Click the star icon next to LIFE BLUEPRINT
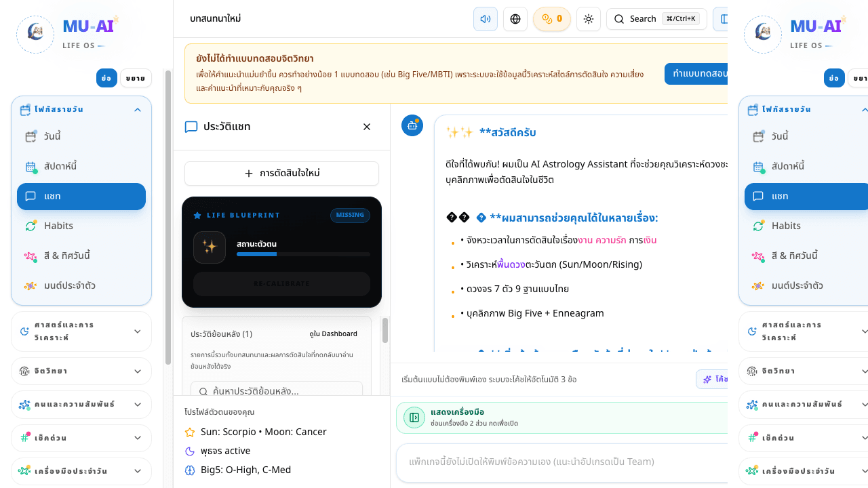This screenshot has height=488, width=868. pyautogui.click(x=197, y=216)
